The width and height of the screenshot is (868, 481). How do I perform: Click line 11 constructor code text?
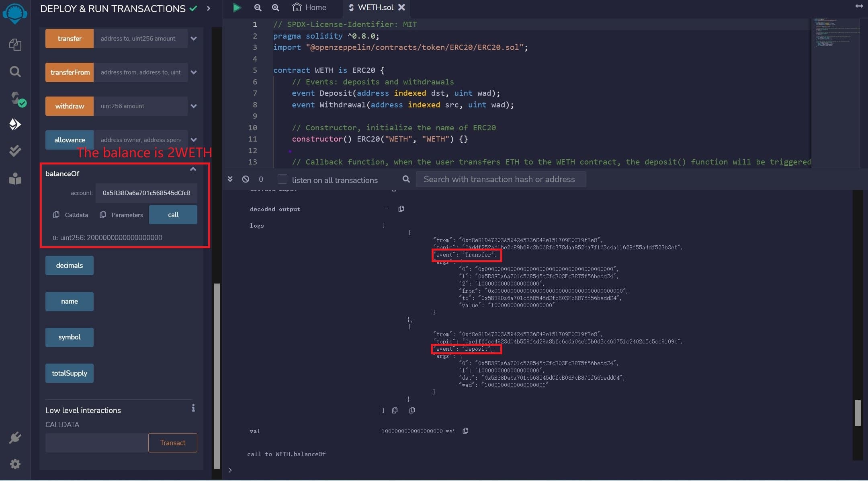click(380, 139)
